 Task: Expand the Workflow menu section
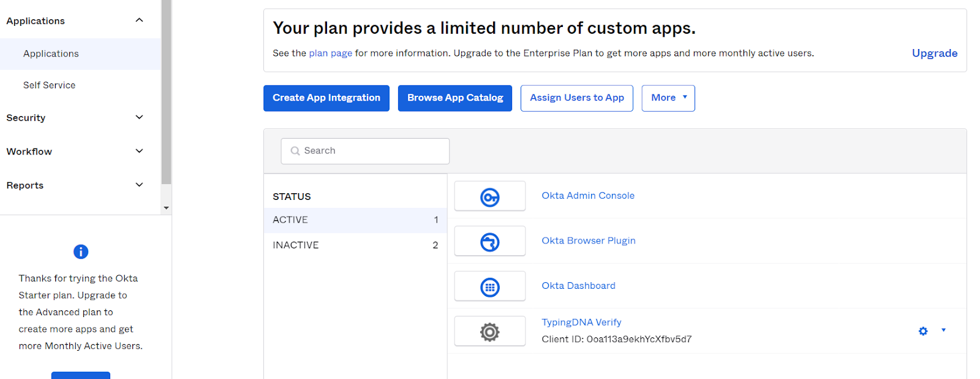[x=139, y=151]
